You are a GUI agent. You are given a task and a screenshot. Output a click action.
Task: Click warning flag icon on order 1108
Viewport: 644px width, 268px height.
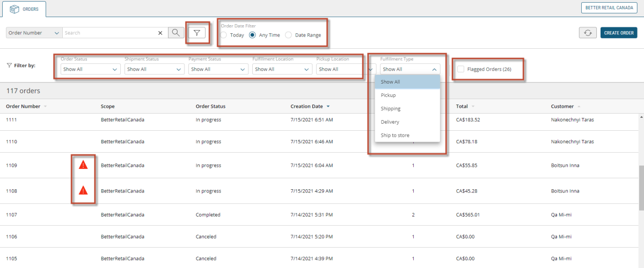point(83,190)
